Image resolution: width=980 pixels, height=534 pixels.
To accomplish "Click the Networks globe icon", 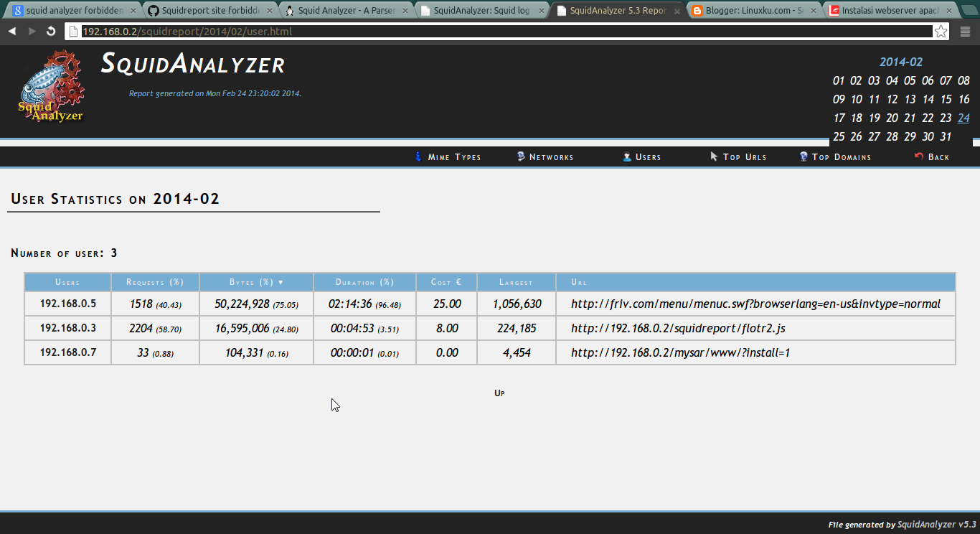I will tap(521, 156).
